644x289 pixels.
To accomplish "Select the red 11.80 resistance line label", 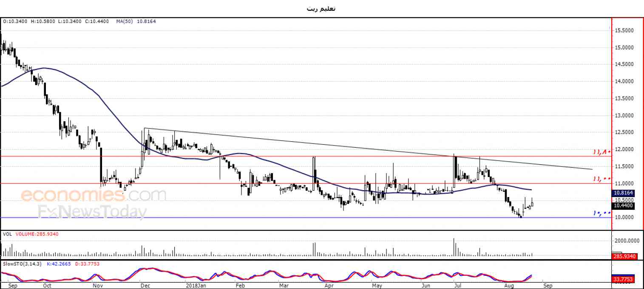I will pos(602,152).
